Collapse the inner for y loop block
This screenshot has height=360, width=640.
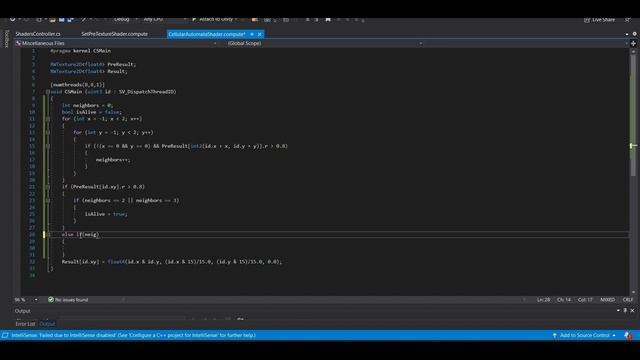pos(48,132)
